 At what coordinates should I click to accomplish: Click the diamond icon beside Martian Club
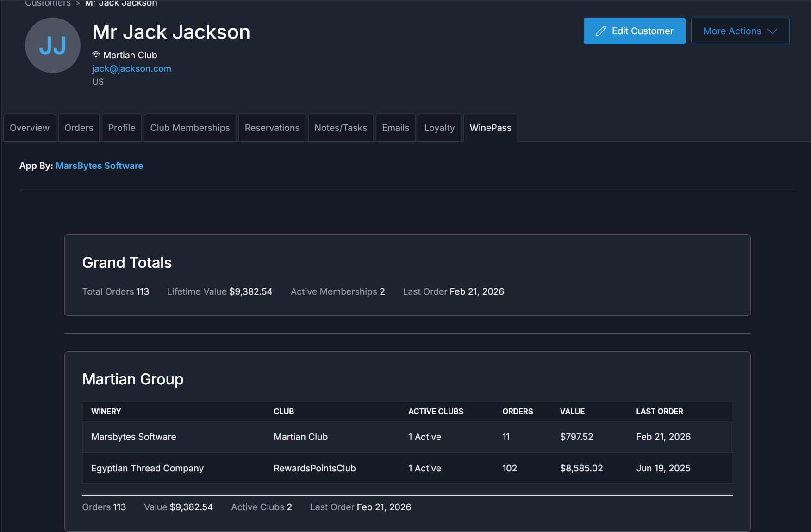click(96, 55)
